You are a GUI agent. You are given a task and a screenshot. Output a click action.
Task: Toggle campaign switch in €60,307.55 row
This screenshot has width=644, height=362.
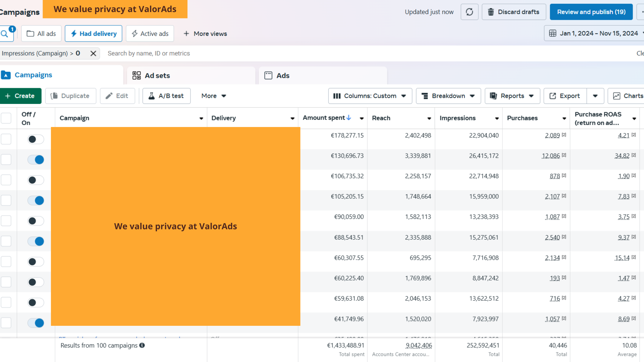(x=36, y=262)
